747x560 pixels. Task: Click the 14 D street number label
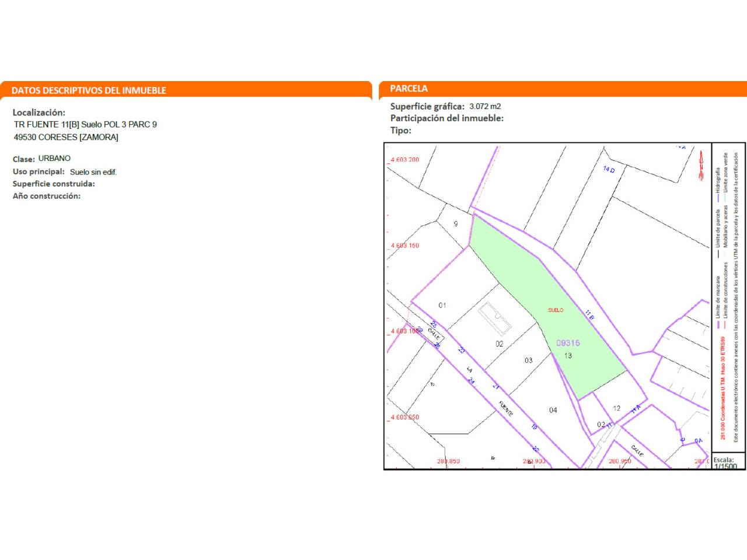click(x=609, y=169)
